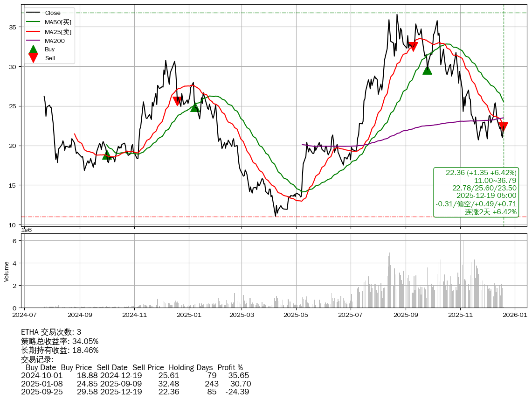532x400 pixels.
Task: Click the 策略总收益率 34.05% text
Action: 60,341
